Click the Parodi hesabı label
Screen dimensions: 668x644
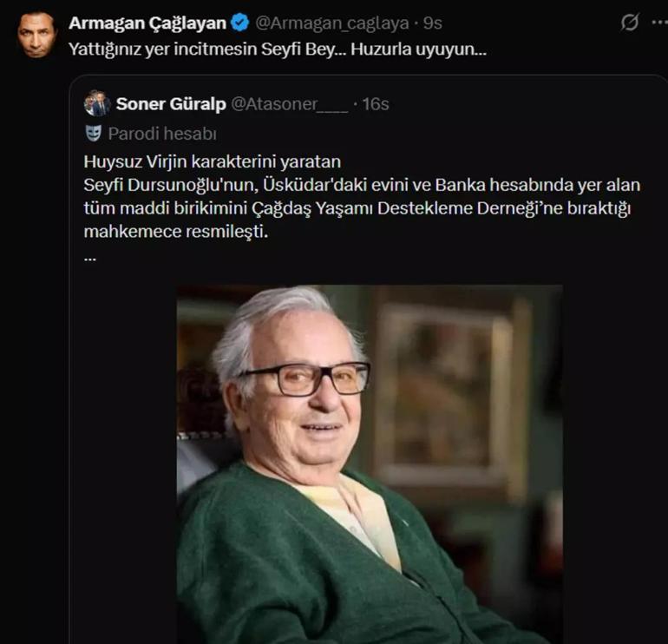(162, 134)
